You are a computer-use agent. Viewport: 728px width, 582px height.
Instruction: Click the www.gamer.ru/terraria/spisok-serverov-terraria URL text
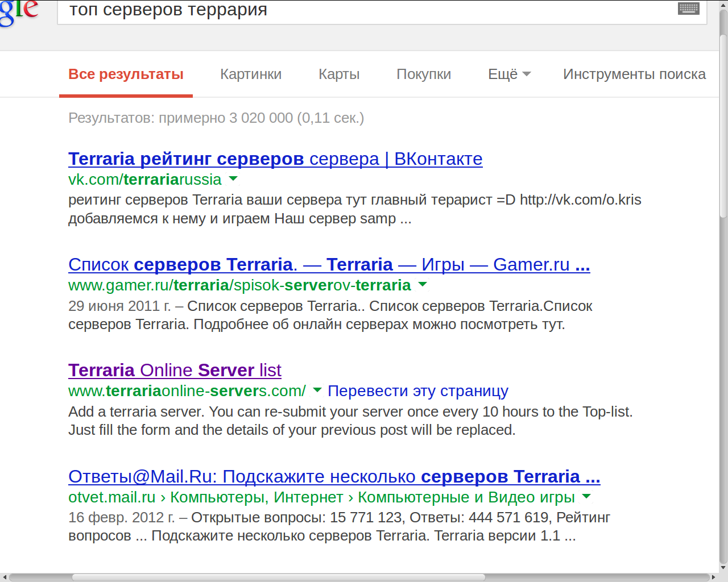pyautogui.click(x=239, y=285)
